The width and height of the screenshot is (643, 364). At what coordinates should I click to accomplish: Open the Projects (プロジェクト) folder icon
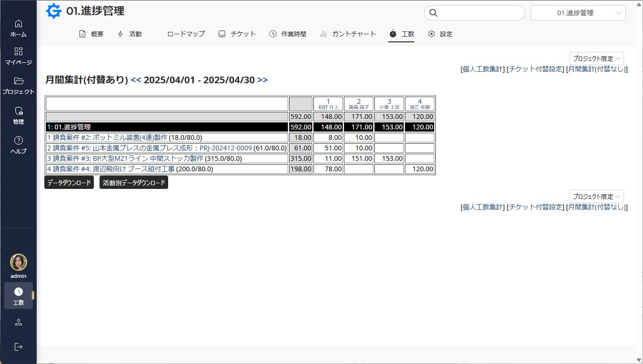point(18,81)
